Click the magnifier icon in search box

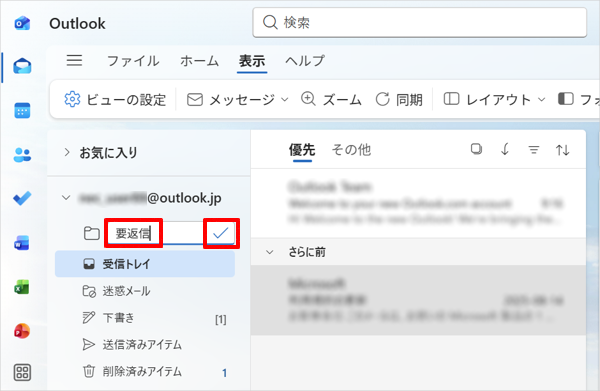click(x=270, y=23)
